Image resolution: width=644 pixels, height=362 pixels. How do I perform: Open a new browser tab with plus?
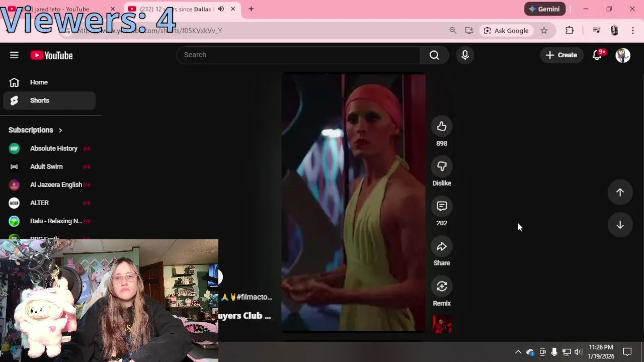(251, 9)
